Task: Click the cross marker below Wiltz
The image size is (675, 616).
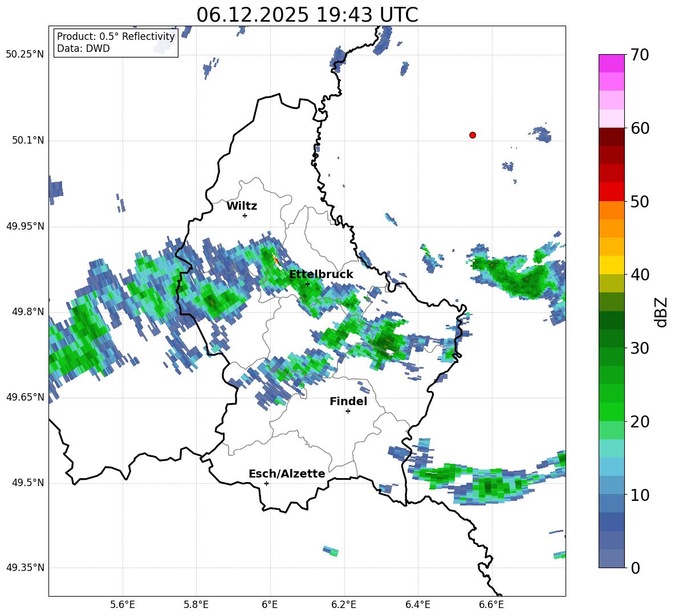Action: [x=245, y=215]
